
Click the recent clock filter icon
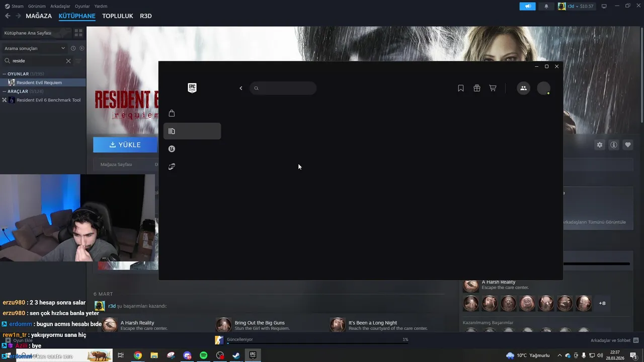pyautogui.click(x=73, y=48)
